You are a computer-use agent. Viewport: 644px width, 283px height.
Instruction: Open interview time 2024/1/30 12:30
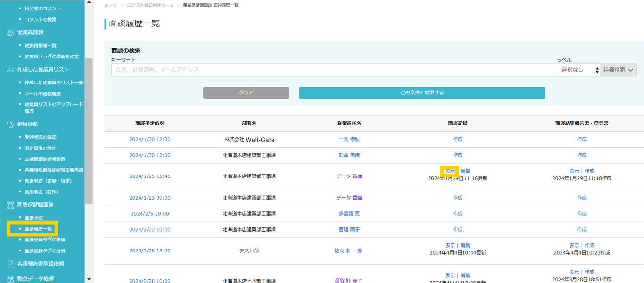(x=150, y=139)
